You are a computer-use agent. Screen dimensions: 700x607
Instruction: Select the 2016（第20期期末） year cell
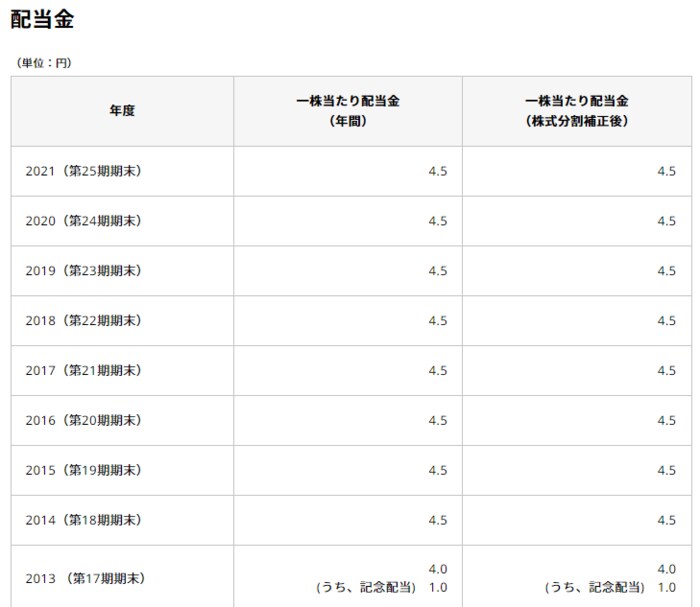[83, 421]
